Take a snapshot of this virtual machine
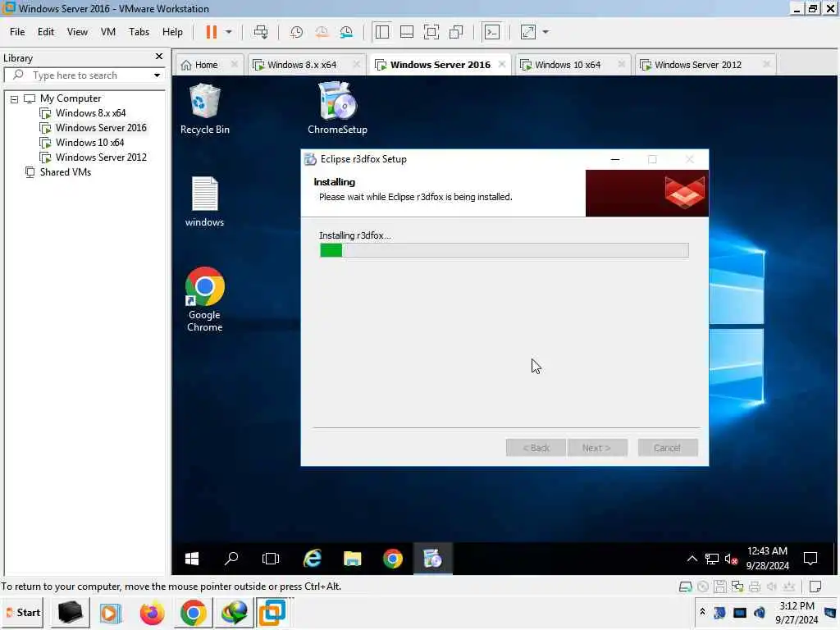Viewport: 840px width, 630px height. [x=296, y=32]
